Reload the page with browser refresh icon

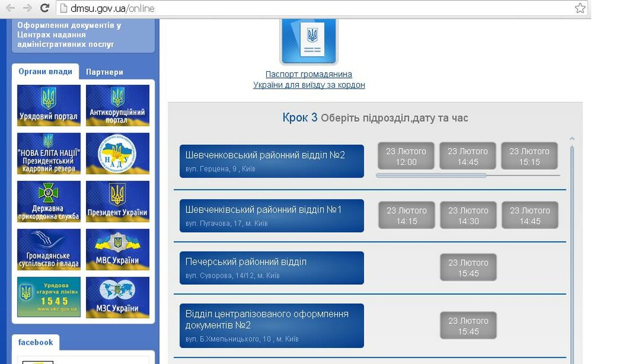point(45,8)
